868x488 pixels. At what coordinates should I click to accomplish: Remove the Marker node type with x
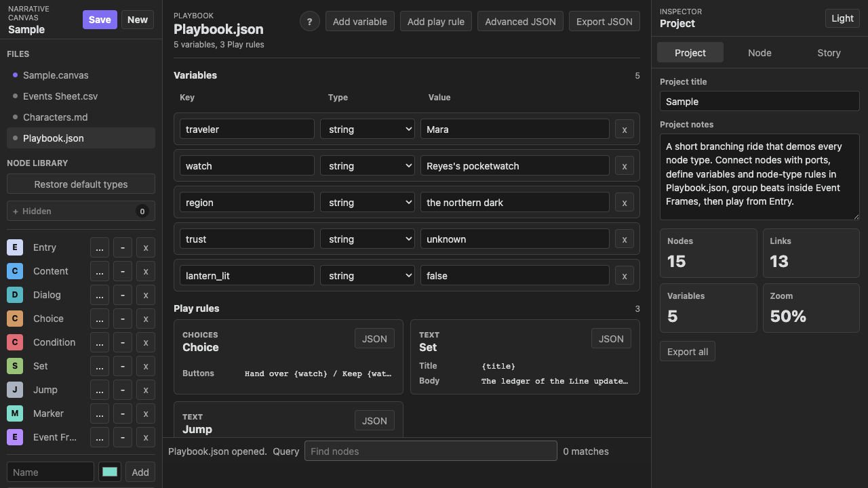(146, 413)
